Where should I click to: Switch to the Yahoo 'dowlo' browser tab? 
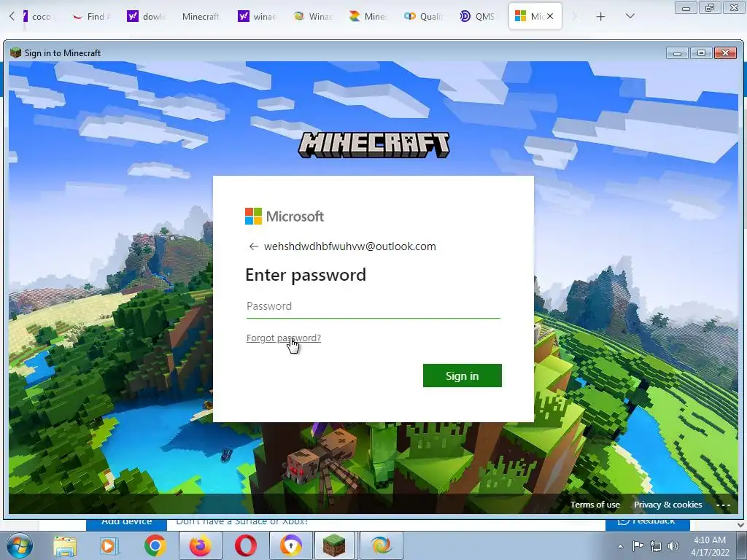[146, 17]
